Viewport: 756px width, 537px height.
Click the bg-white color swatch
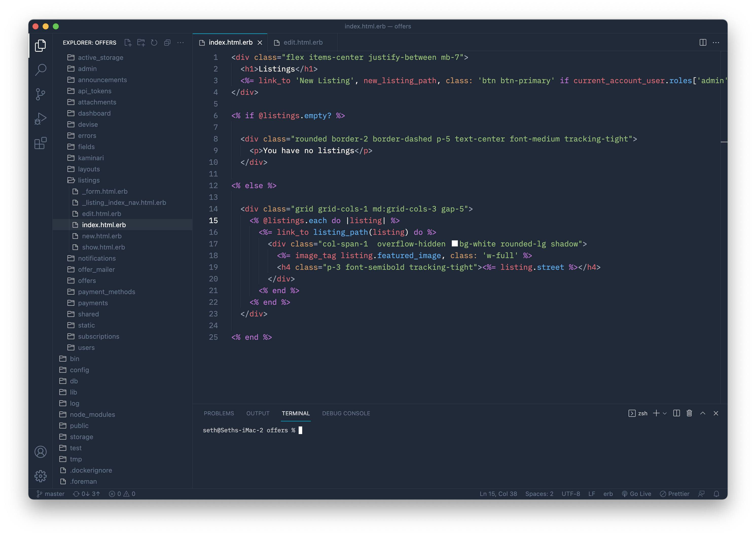(455, 244)
